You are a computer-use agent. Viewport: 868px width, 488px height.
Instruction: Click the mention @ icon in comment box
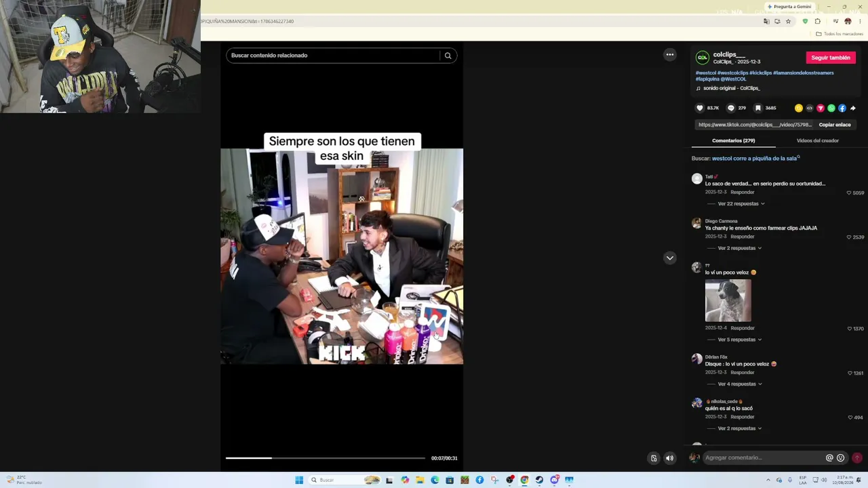point(829,458)
